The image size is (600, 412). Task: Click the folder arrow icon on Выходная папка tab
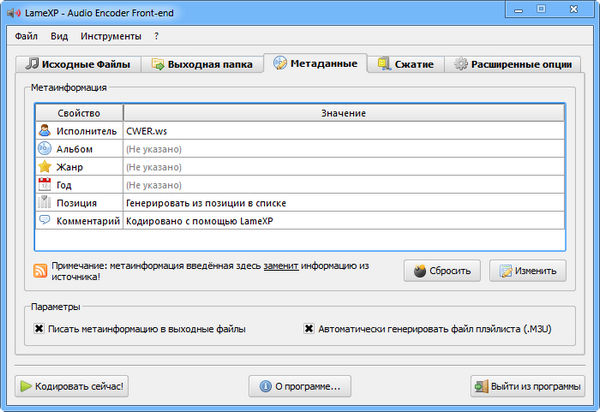tap(158, 64)
